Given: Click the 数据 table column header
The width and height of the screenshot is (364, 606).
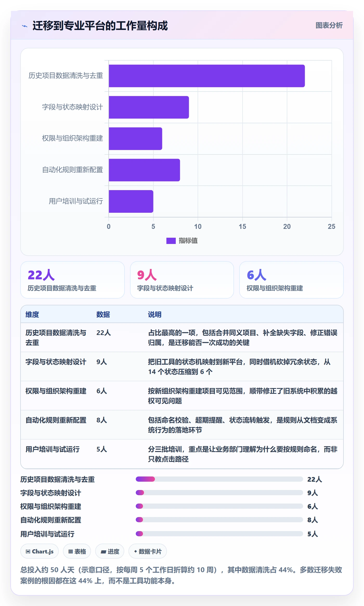Looking at the screenshot, I should coord(103,314).
